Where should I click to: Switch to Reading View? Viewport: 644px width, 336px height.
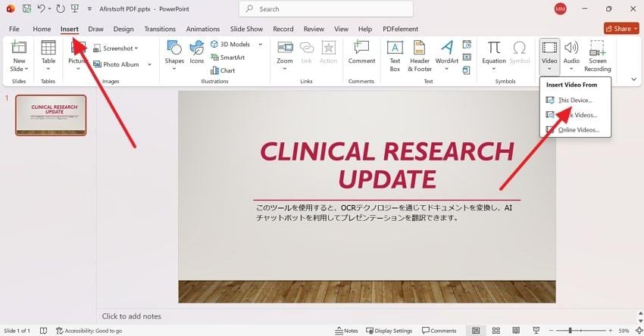(x=516, y=330)
